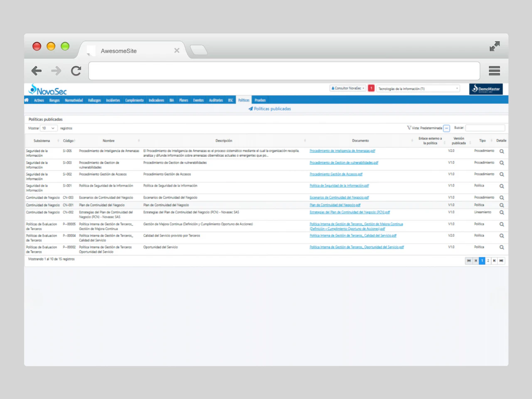Open the browser hamburger menu

point(494,71)
